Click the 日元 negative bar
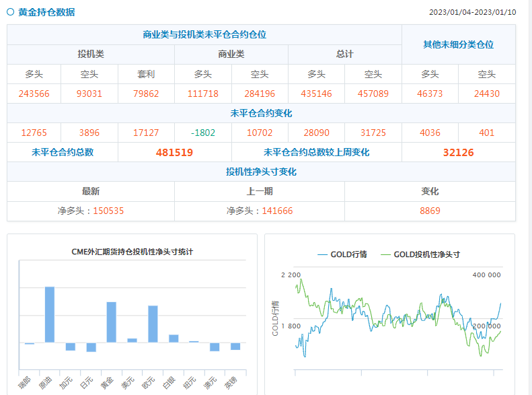This screenshot has width=532, height=395. [x=91, y=347]
